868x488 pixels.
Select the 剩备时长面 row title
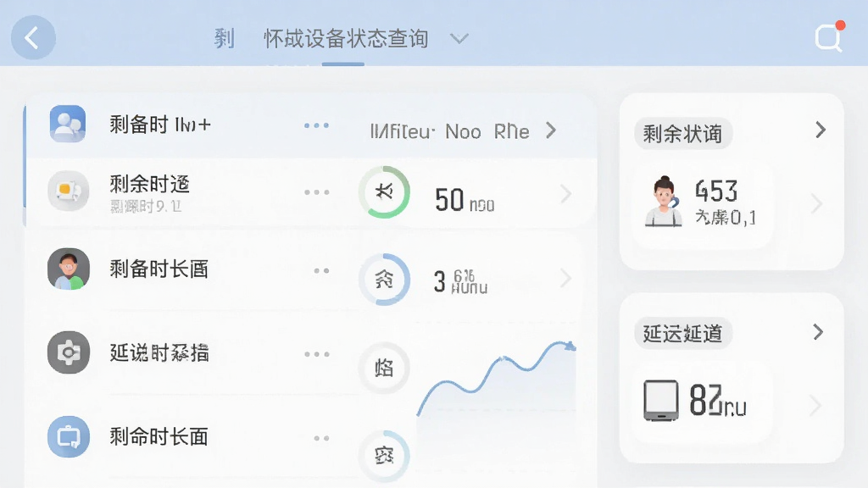pos(159,269)
